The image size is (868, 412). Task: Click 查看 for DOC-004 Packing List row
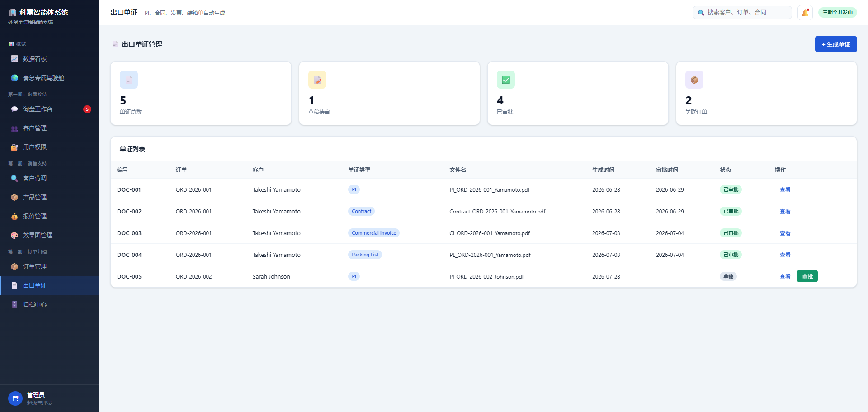[785, 255]
